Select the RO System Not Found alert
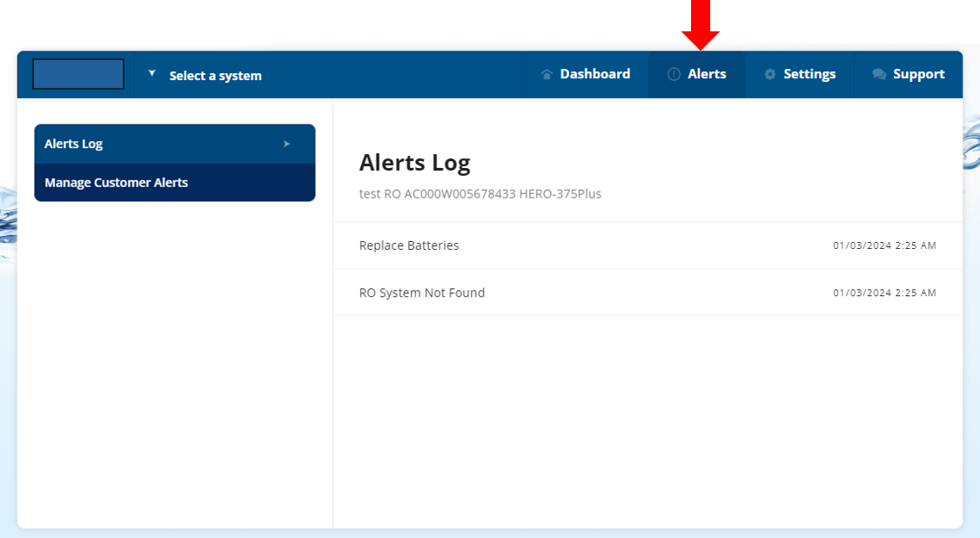The height and width of the screenshot is (538, 980). (x=422, y=292)
